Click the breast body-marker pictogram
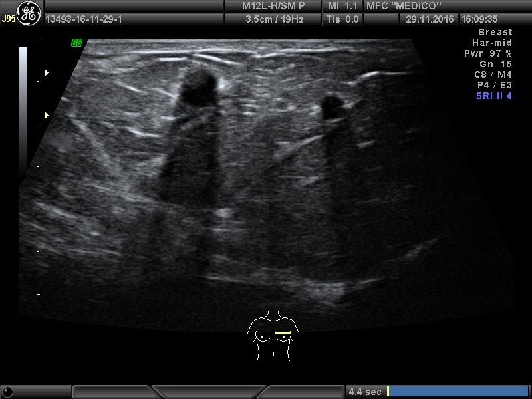This screenshot has height=399, width=532. 273,335
